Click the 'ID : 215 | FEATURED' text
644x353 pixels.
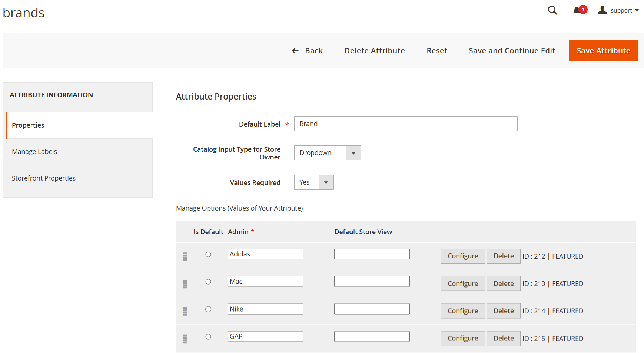point(553,339)
